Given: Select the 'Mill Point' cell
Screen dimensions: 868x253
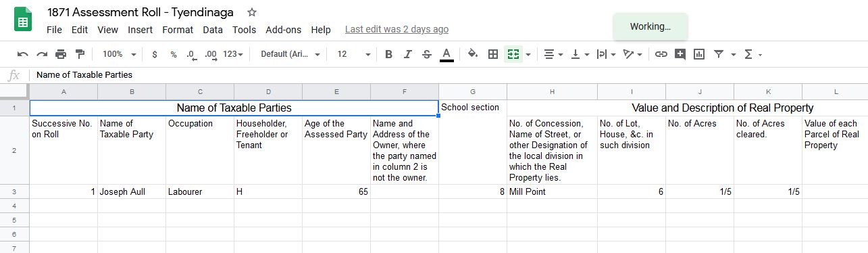Looking at the screenshot, I should (552, 192).
